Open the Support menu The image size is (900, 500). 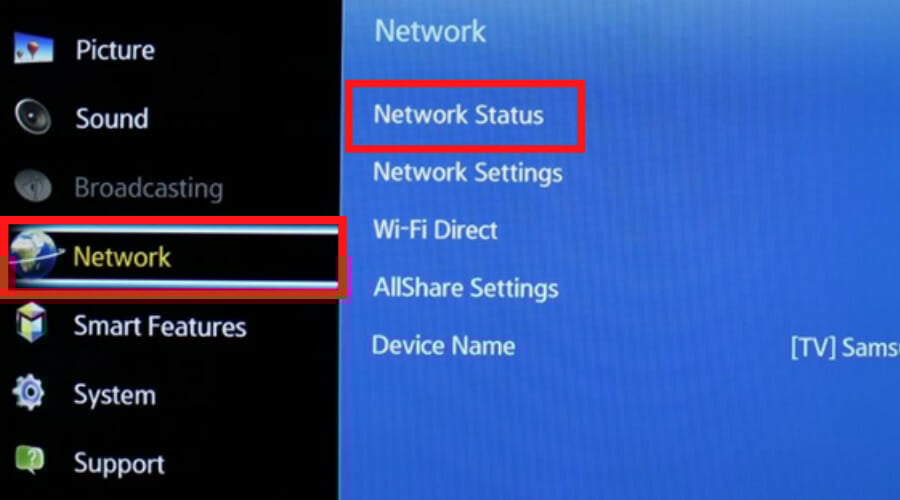(119, 464)
